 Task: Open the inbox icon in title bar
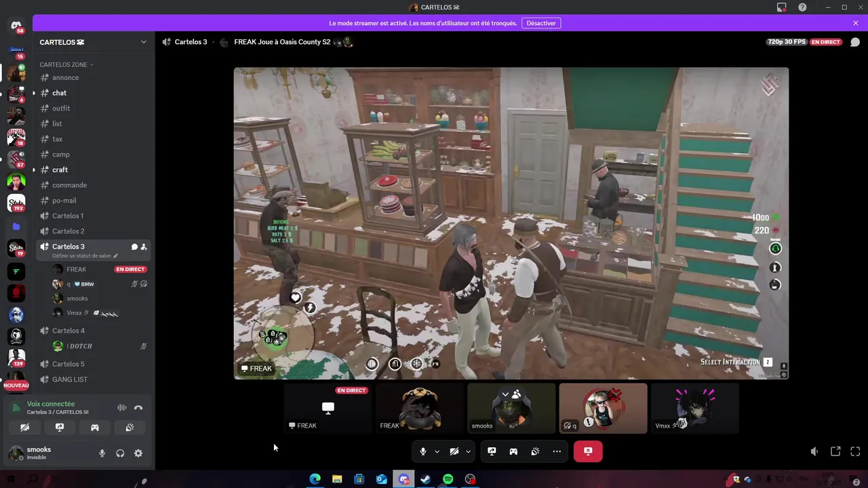(781, 7)
